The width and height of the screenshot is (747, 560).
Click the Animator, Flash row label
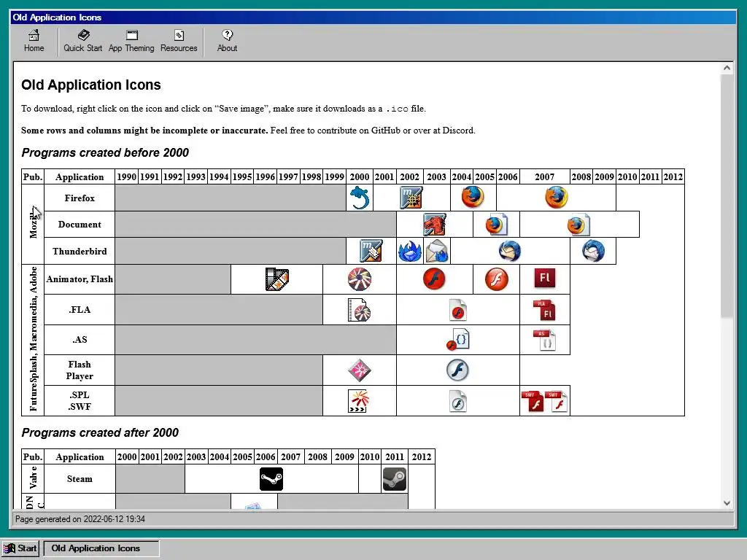click(80, 279)
